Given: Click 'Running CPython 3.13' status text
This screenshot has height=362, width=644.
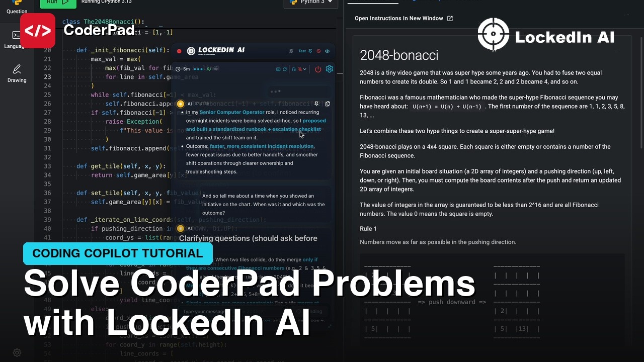Looking at the screenshot, I should (x=106, y=3).
